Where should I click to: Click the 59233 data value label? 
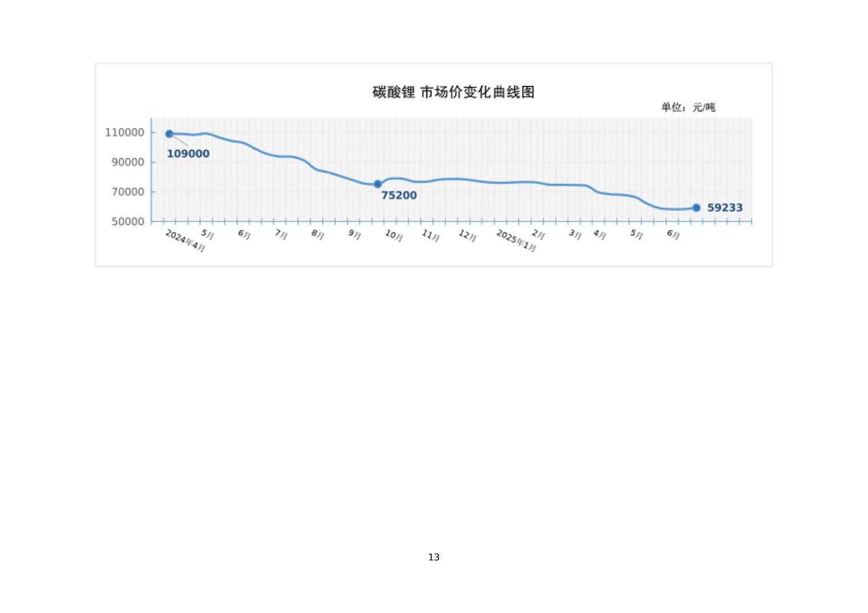tap(725, 208)
